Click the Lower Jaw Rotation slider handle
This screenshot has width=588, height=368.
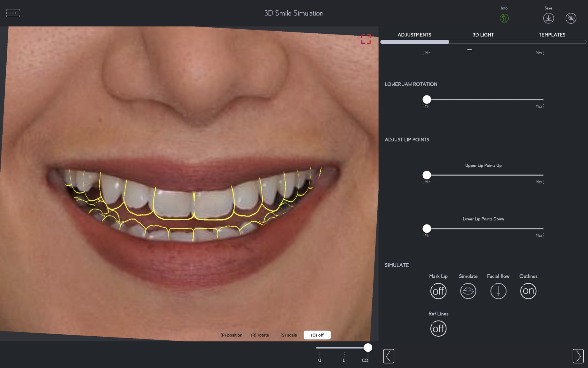pyautogui.click(x=426, y=99)
